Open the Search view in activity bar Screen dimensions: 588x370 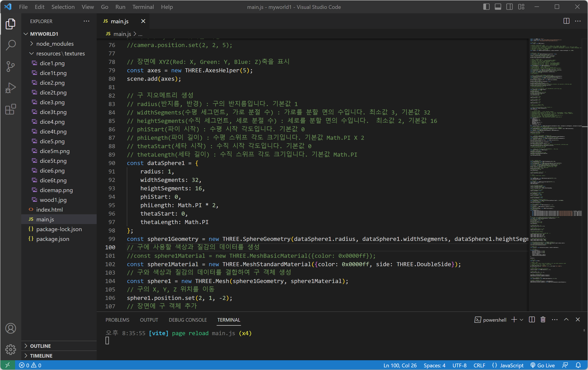[x=10, y=45]
